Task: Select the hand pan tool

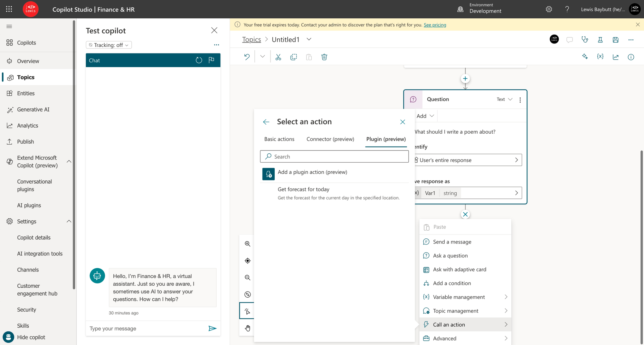Action: coord(247,328)
